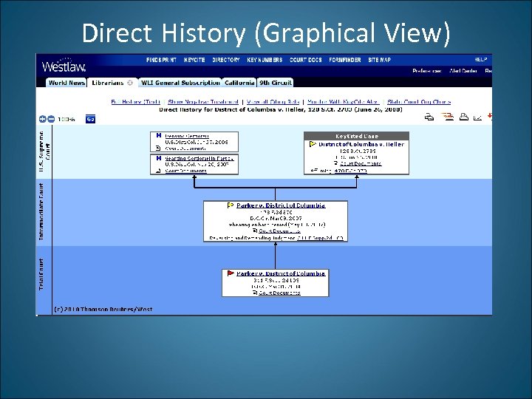
Task: Open the Preferences link
Action: pyautogui.click(x=427, y=71)
